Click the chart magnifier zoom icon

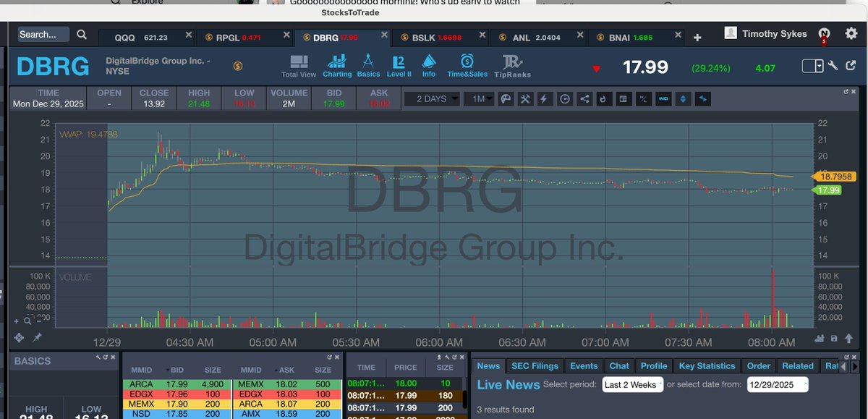[27, 320]
